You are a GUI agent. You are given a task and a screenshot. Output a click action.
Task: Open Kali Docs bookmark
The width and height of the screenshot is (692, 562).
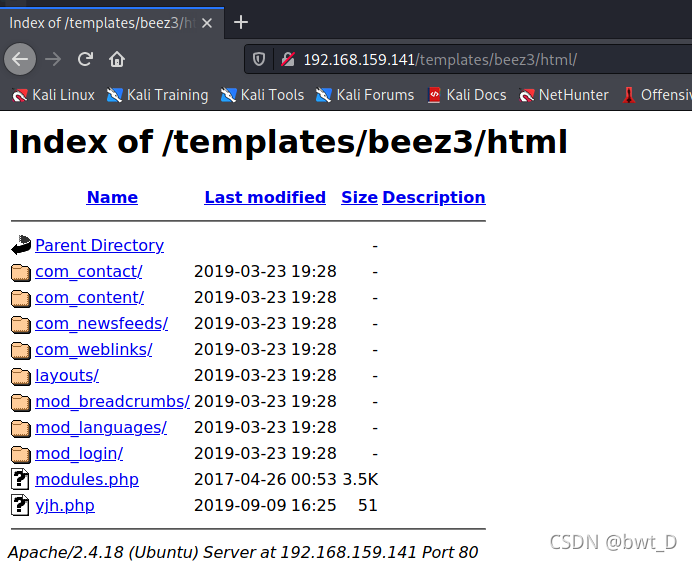coord(467,95)
